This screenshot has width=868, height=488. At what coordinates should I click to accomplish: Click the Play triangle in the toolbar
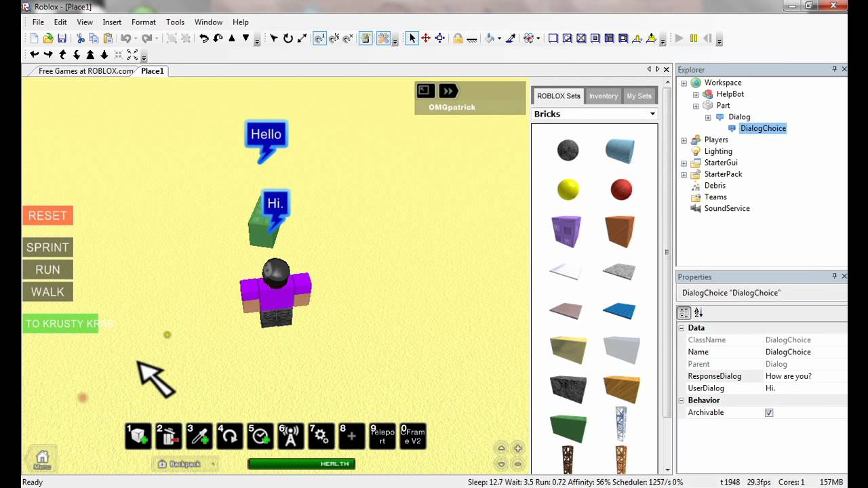pyautogui.click(x=679, y=39)
